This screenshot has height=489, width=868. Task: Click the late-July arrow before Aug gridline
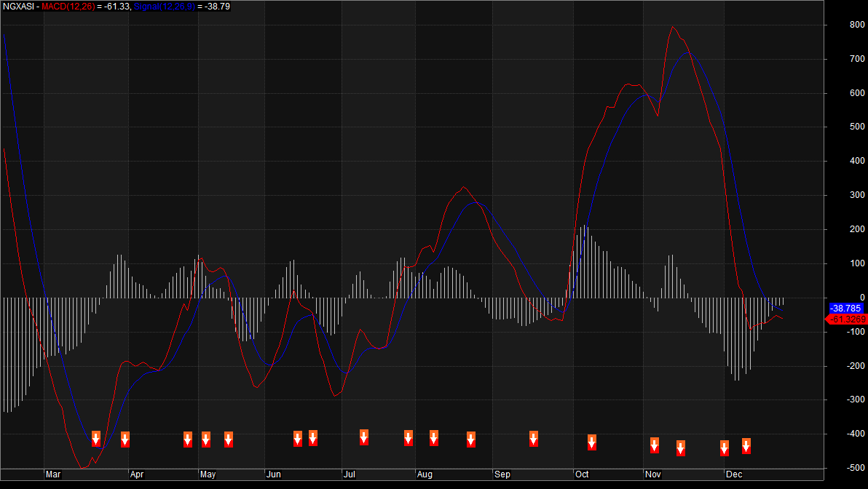tap(409, 437)
